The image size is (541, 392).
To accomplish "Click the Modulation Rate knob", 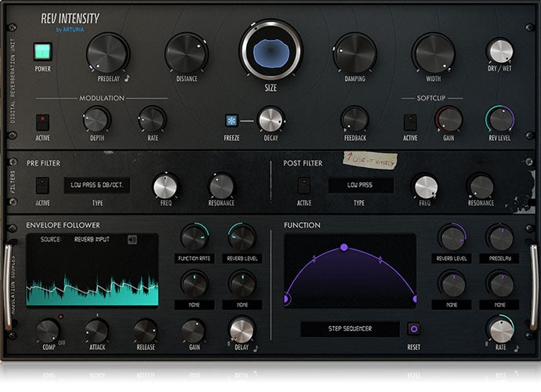I will coord(152,120).
